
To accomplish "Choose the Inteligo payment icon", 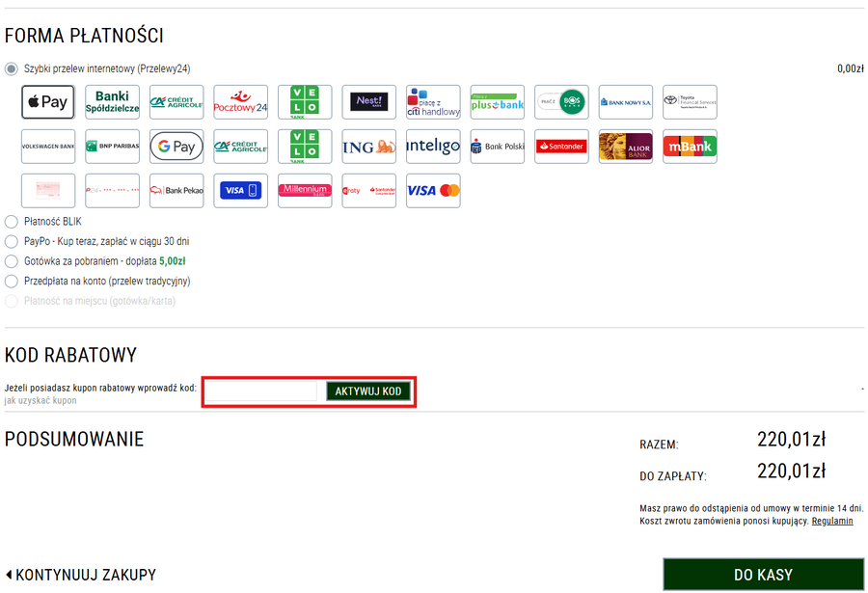I will pos(433,147).
